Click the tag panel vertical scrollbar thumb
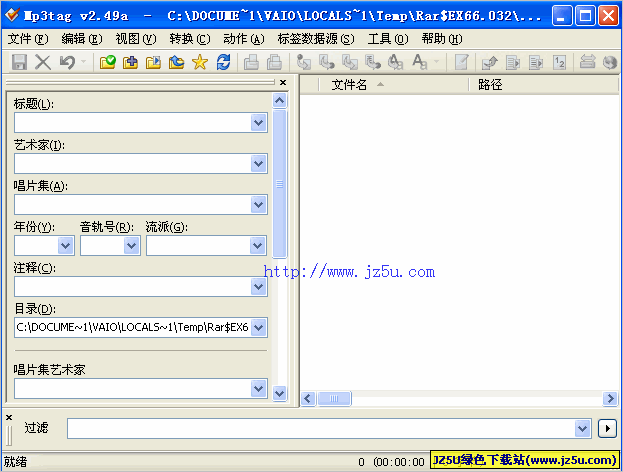 pos(280,184)
